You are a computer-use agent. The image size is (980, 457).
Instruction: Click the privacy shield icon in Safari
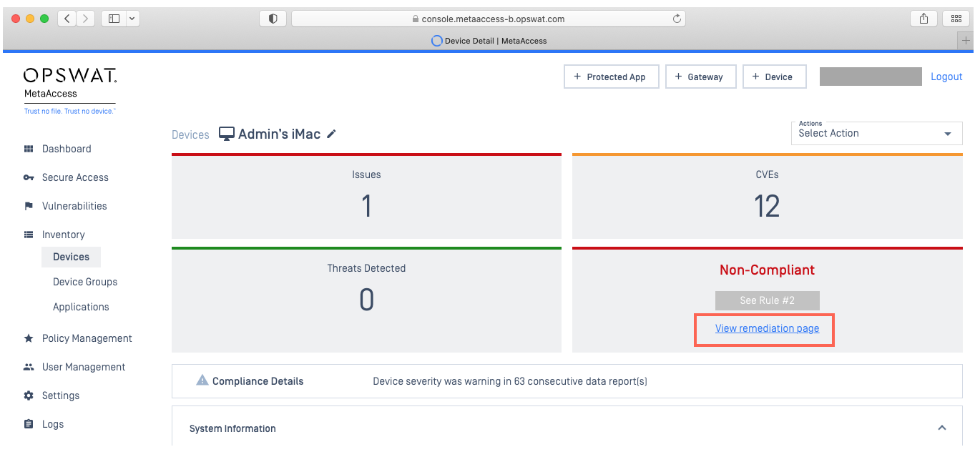tap(273, 19)
